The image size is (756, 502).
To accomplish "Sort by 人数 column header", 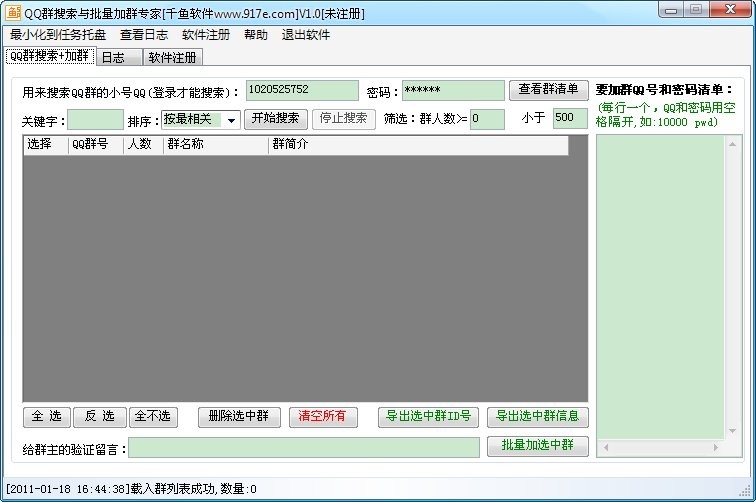I will point(144,145).
